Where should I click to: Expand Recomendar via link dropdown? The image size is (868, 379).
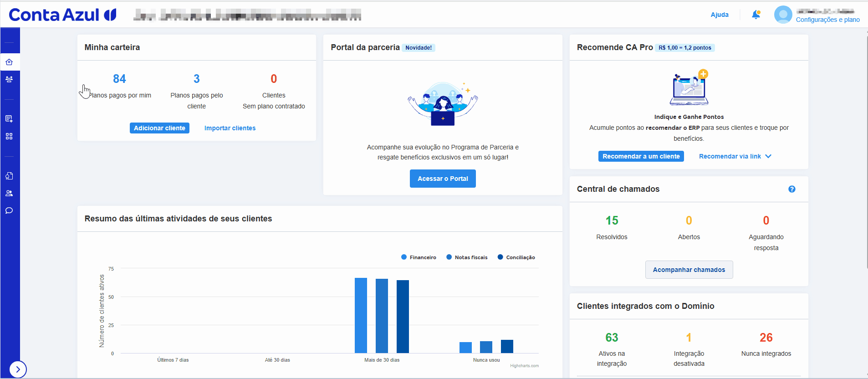[x=735, y=156]
